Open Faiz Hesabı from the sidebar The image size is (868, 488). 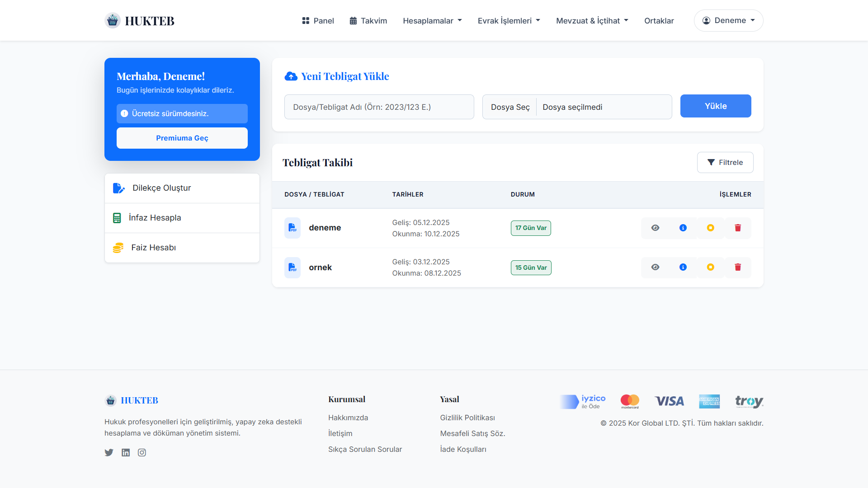(153, 248)
